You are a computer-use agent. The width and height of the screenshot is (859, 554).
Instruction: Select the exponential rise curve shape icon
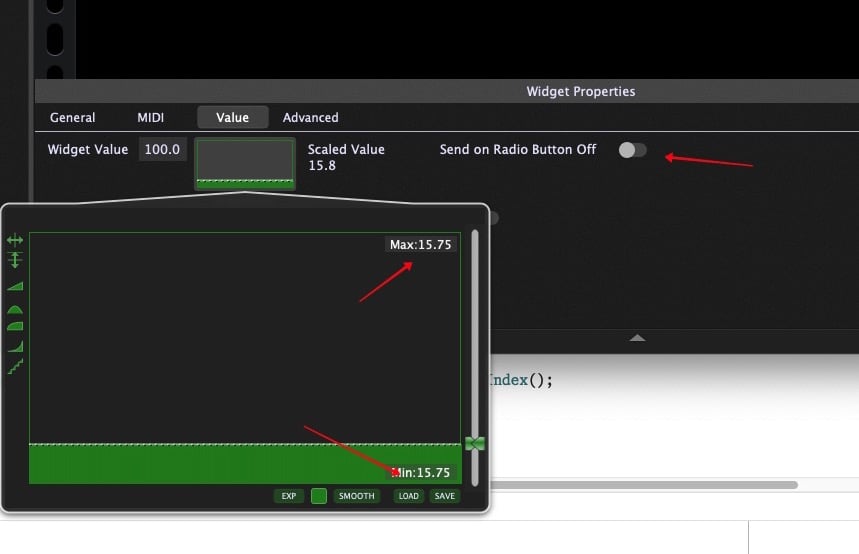click(15, 346)
